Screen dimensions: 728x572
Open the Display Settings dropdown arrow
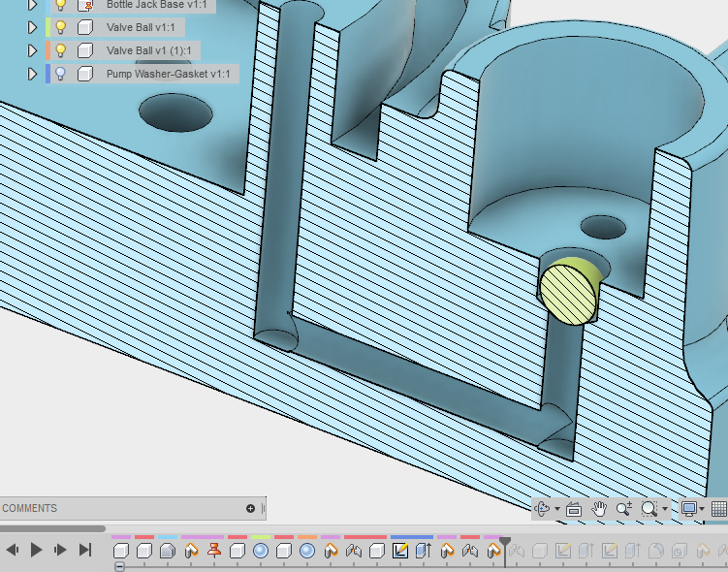tap(702, 509)
